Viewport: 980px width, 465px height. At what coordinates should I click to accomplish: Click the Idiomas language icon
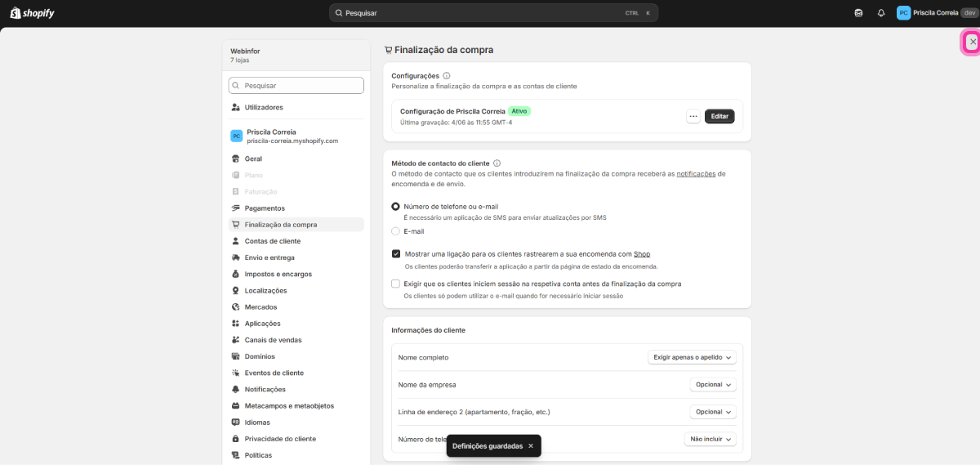[235, 423]
